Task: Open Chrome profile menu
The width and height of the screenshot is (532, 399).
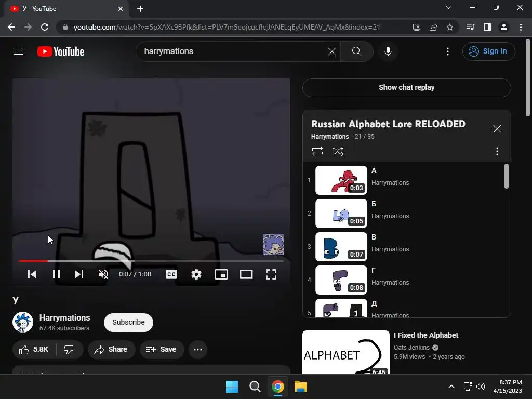Action: click(503, 27)
